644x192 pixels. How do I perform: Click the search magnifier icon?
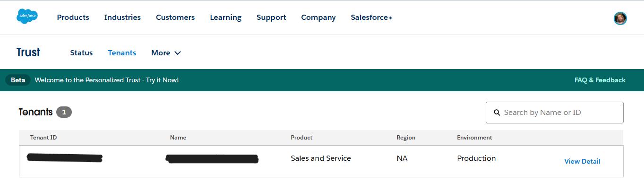point(497,113)
